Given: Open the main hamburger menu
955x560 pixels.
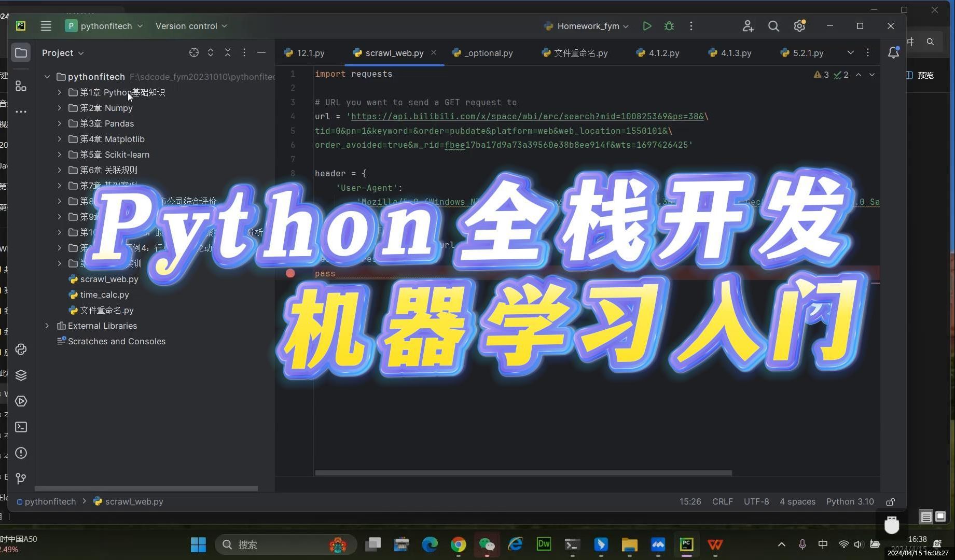Looking at the screenshot, I should point(46,26).
